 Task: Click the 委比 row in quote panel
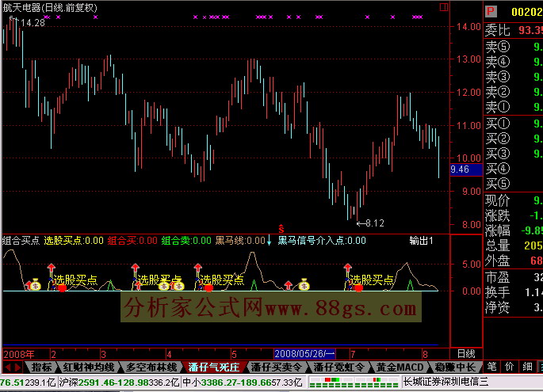(513, 30)
